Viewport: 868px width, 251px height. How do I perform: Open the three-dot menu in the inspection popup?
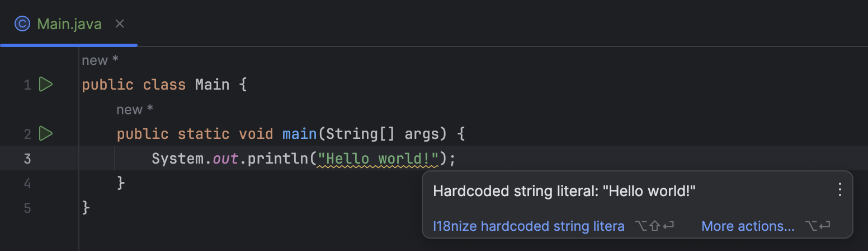tap(839, 190)
